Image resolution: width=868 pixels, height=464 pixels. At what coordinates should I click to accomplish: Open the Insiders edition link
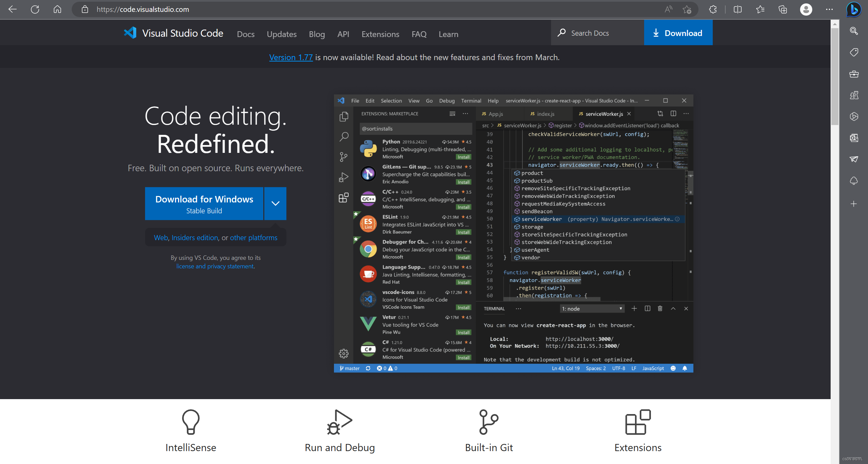tap(195, 238)
